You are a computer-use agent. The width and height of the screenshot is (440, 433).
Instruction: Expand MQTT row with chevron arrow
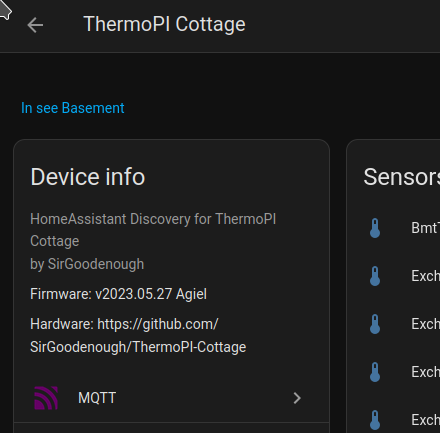(x=297, y=398)
